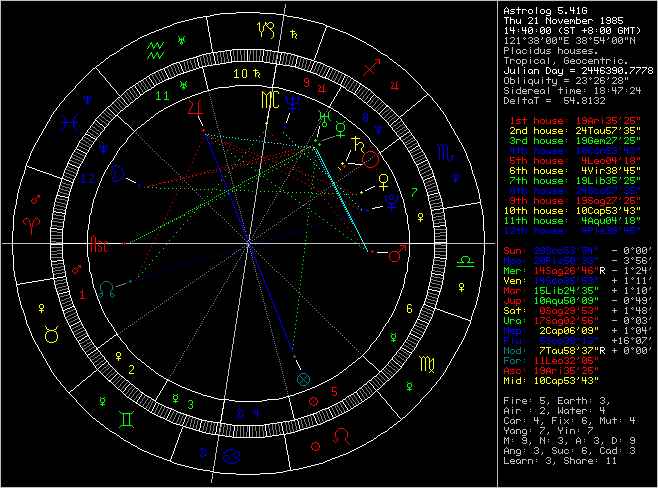This screenshot has width=658, height=488.
Task: Click the yellow Capricorn sign glyph
Action: click(268, 29)
